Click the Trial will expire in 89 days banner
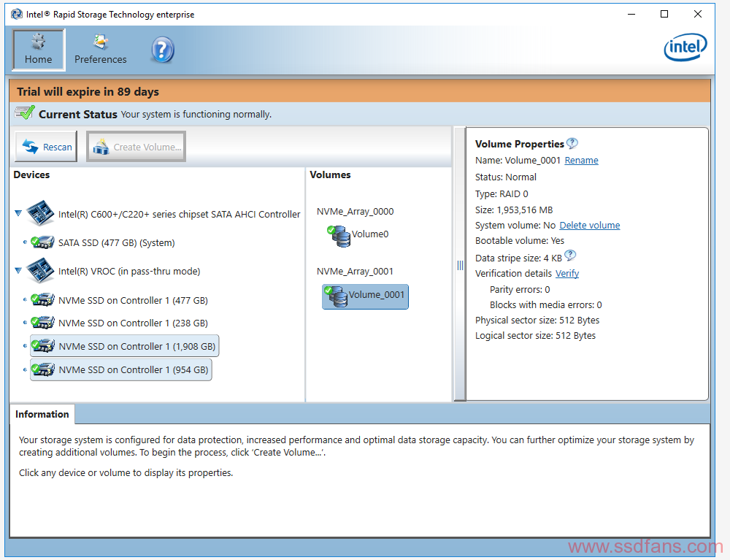This screenshot has height=560, width=730. tap(360, 91)
